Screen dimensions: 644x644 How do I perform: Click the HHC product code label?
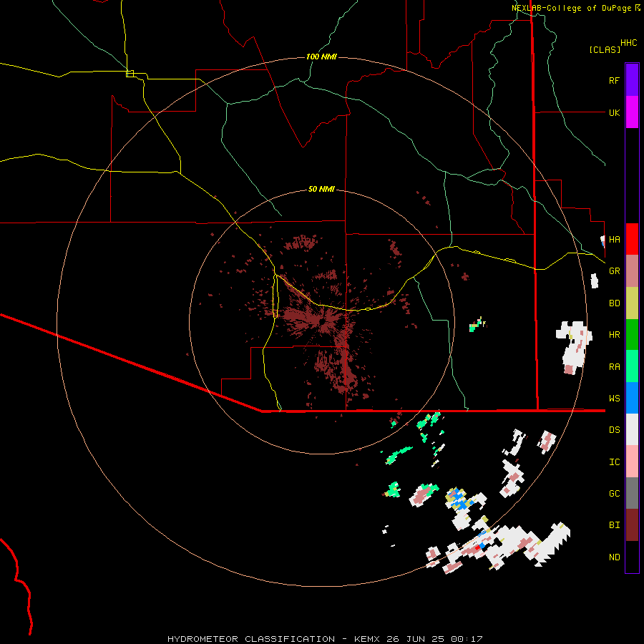point(629,43)
